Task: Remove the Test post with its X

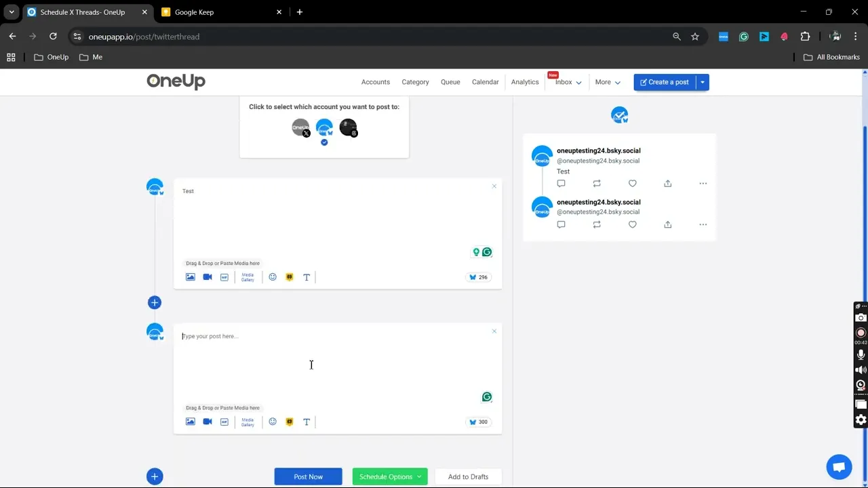Action: click(x=494, y=186)
